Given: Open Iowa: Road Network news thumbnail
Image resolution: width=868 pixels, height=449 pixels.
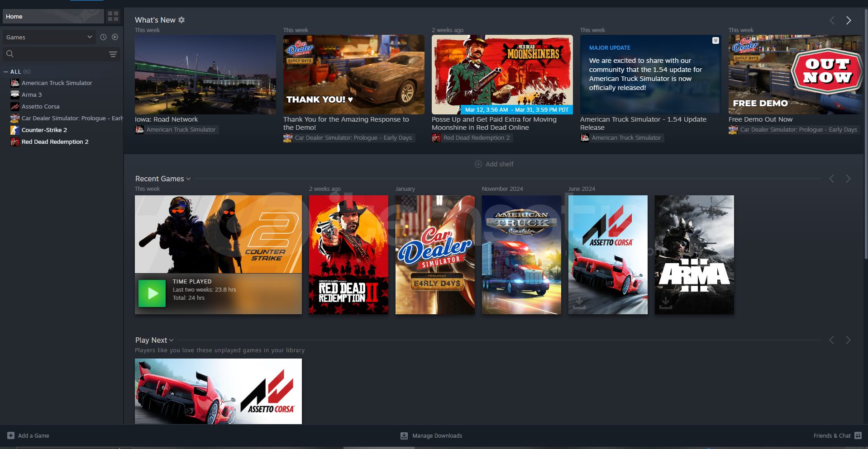Looking at the screenshot, I should coord(205,75).
